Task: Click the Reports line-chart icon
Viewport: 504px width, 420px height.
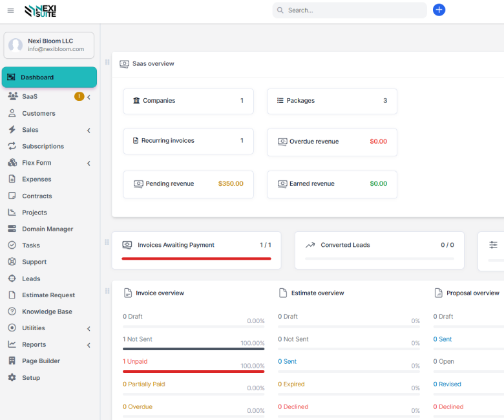Action: 12,344
